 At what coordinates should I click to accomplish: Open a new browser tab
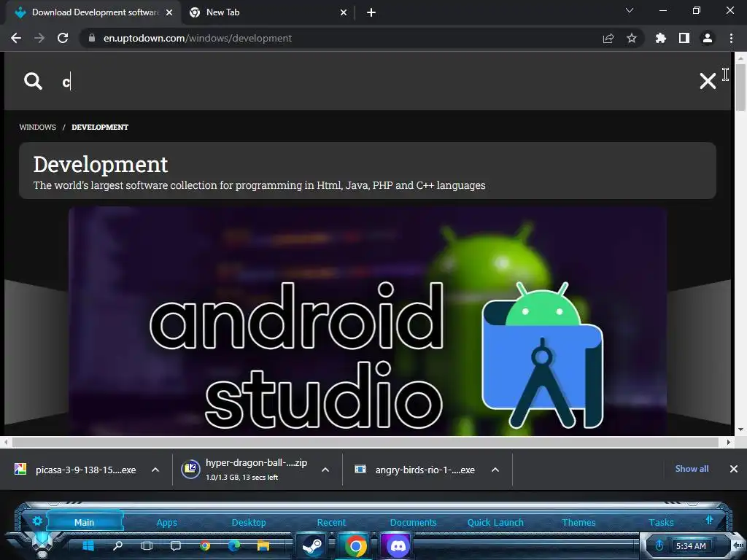pos(371,13)
